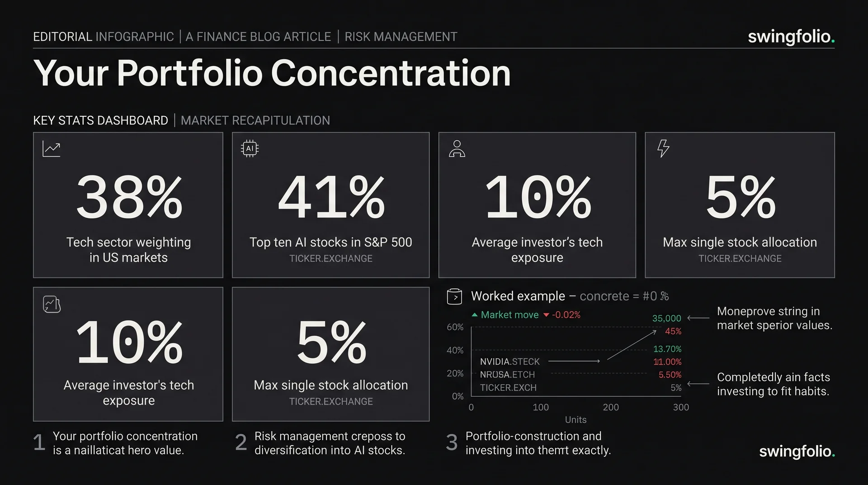Viewport: 868px width, 485px height.
Task: Click the 41% Top ten AI stocks card
Action: [330, 205]
